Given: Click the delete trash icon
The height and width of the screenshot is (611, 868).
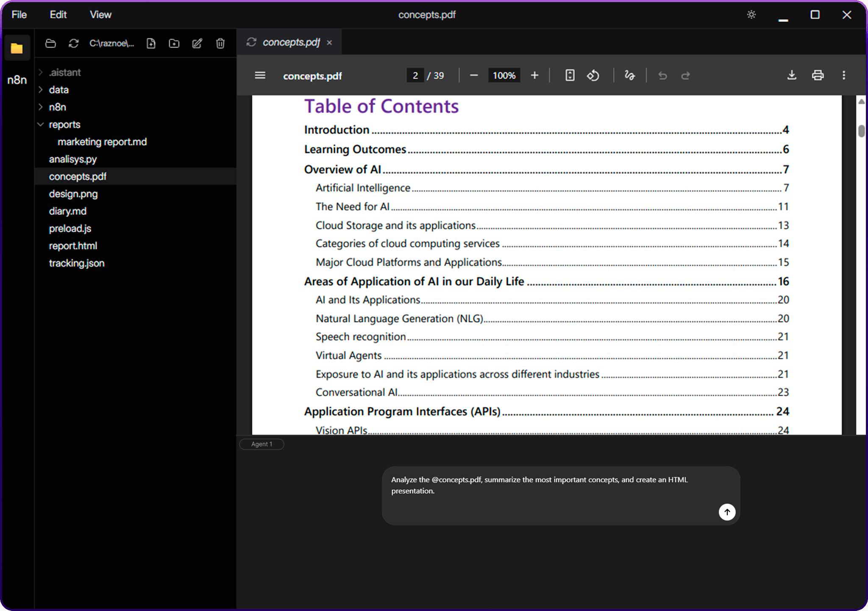Looking at the screenshot, I should [x=220, y=43].
